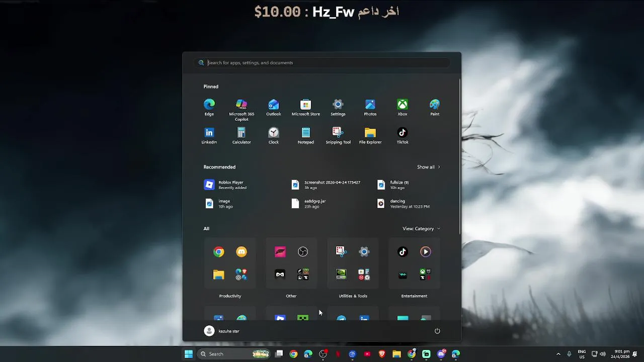Open NVIDIA app in Utilities & Tools group
Image resolution: width=644 pixels, height=362 pixels.
tap(341, 275)
